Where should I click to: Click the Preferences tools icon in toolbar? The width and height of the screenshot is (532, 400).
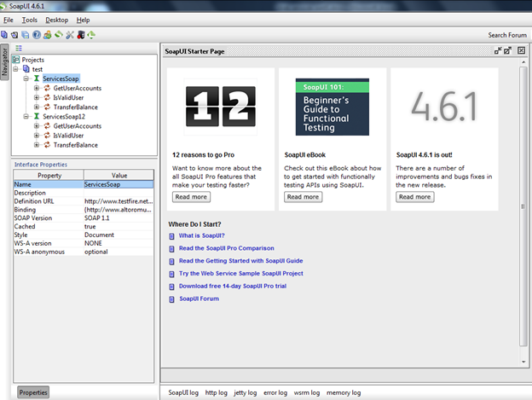click(x=70, y=35)
